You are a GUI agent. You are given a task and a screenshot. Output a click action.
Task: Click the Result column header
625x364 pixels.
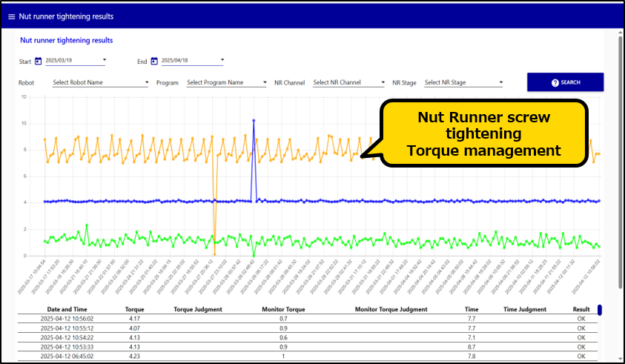click(581, 309)
